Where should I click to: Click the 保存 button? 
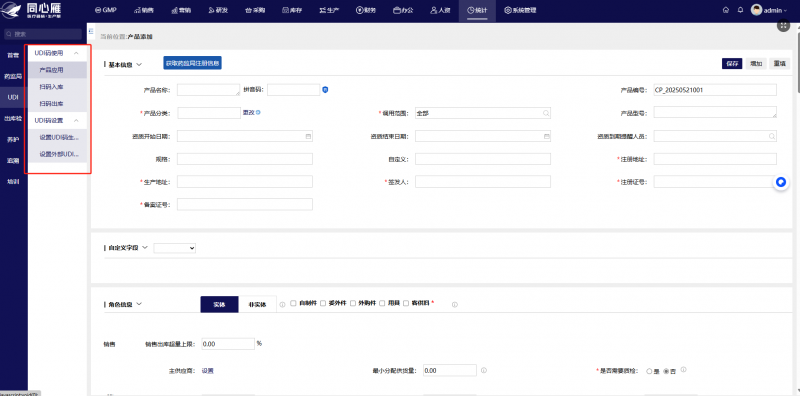[x=732, y=64]
